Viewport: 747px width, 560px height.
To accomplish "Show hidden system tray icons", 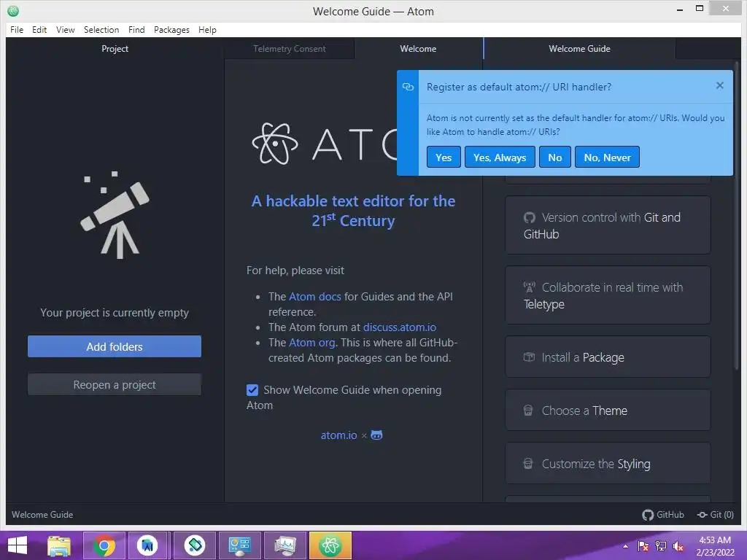I will (625, 546).
